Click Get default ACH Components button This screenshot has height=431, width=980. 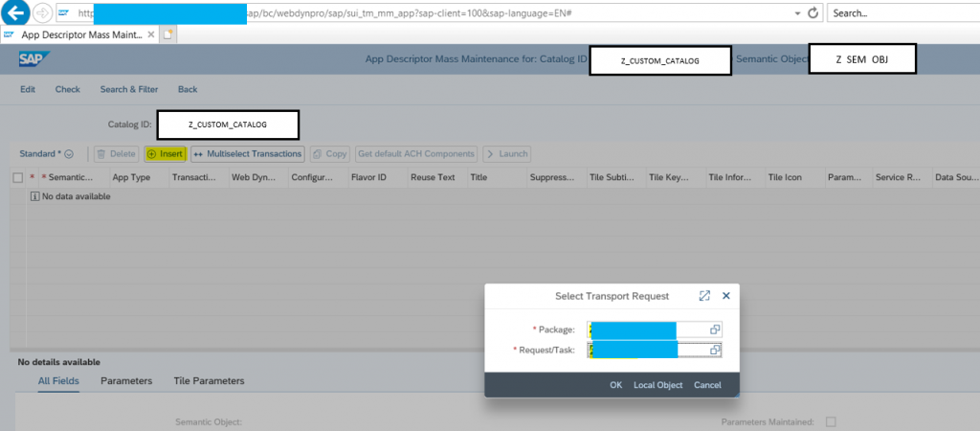tap(416, 154)
